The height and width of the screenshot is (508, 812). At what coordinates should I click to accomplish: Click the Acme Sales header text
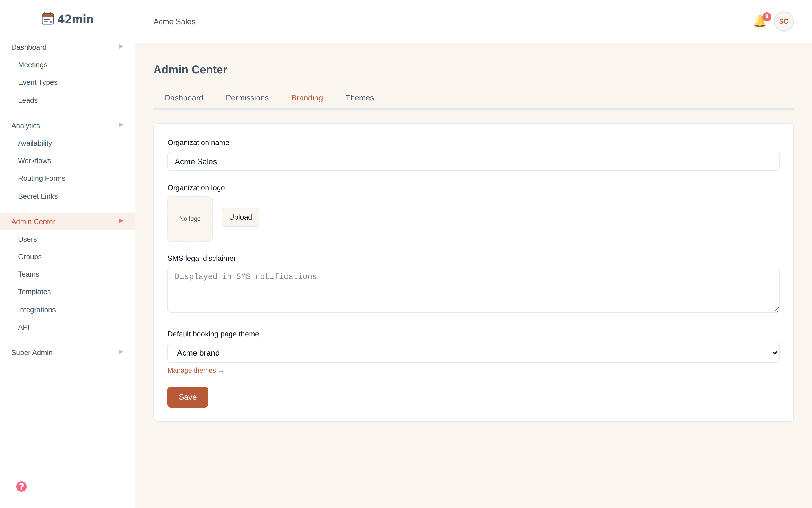(x=174, y=21)
